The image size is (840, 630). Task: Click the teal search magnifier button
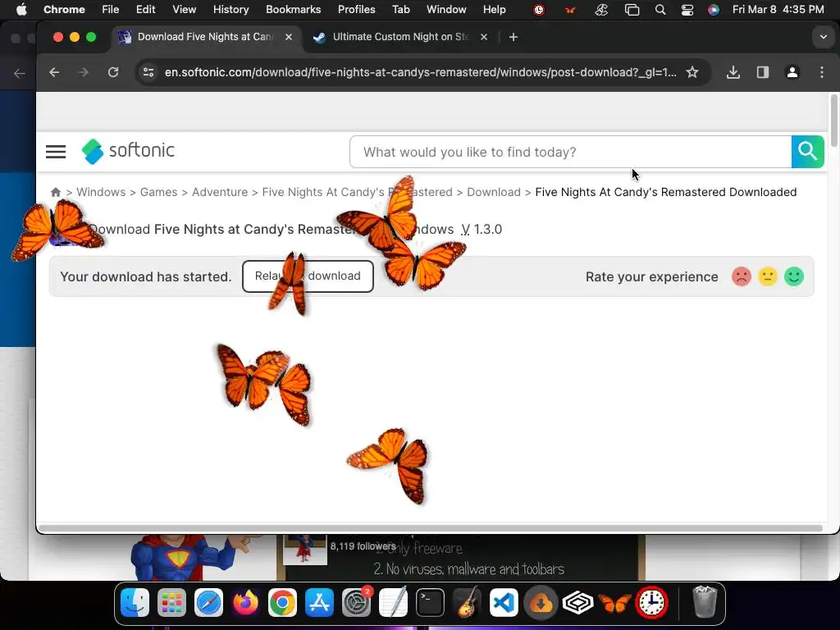coord(807,152)
